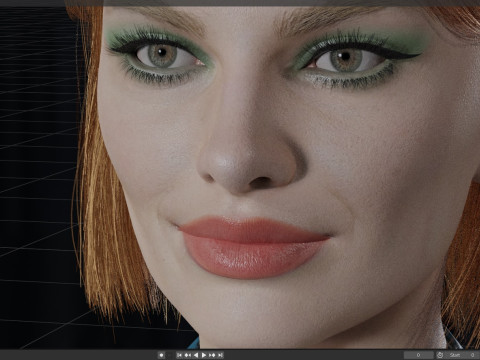Jump to the next keyframe
Screen dimensions: 480x360
[x=212, y=355]
